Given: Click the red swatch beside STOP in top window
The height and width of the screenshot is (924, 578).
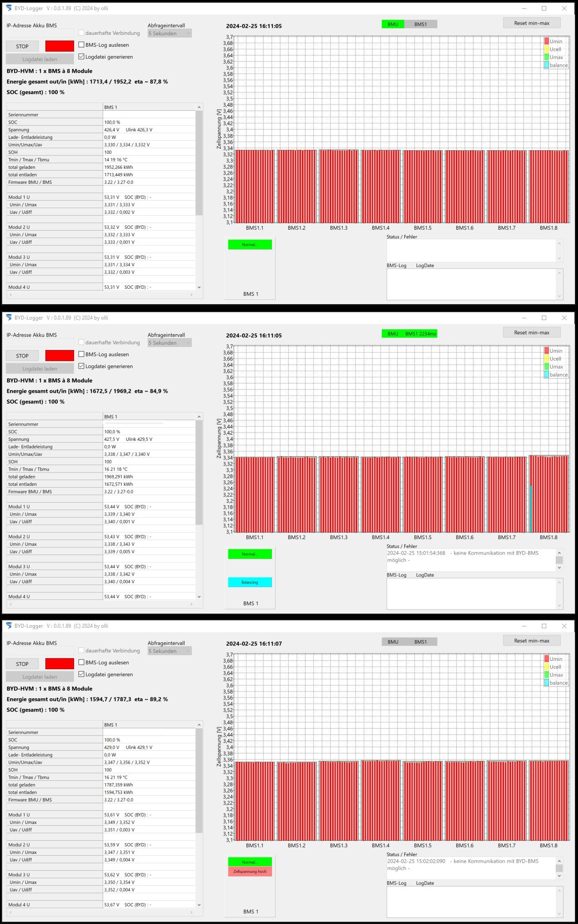Looking at the screenshot, I should [60, 46].
